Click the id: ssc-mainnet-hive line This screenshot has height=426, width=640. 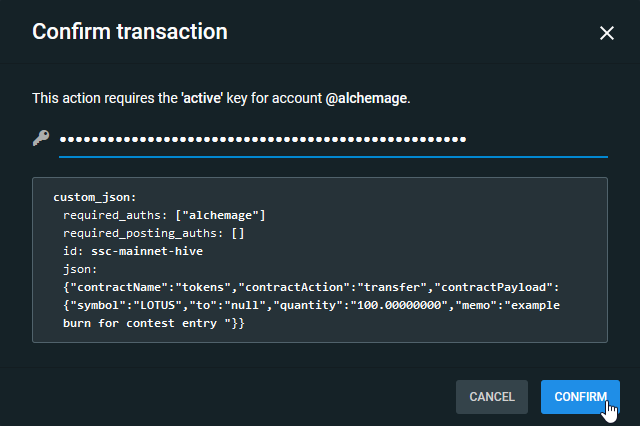133,251
